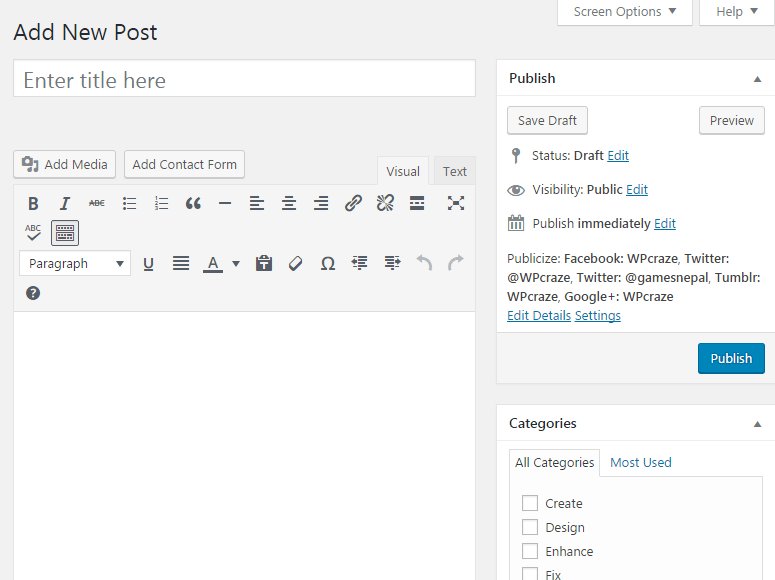Select the Most Used tab
The image size is (775, 580).
coord(641,463)
